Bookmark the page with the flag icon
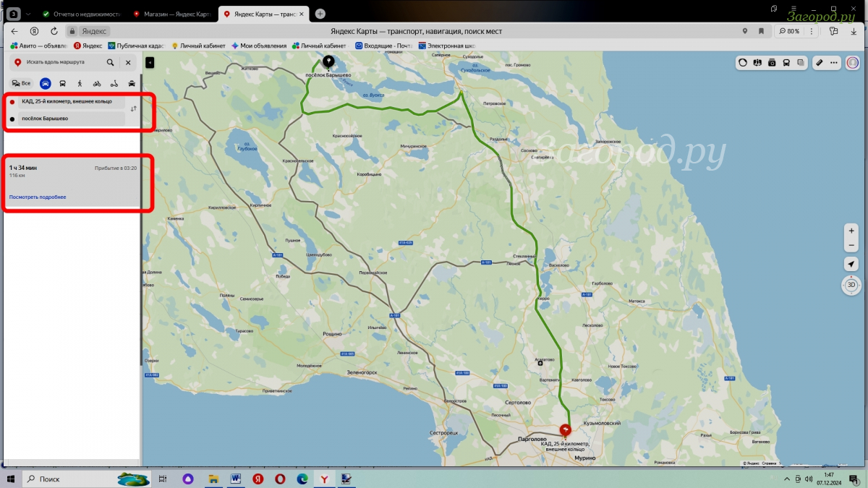 click(761, 31)
